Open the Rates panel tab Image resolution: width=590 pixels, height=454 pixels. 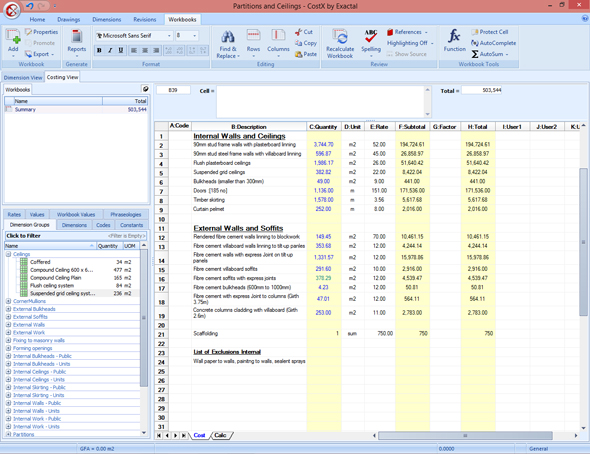point(14,214)
